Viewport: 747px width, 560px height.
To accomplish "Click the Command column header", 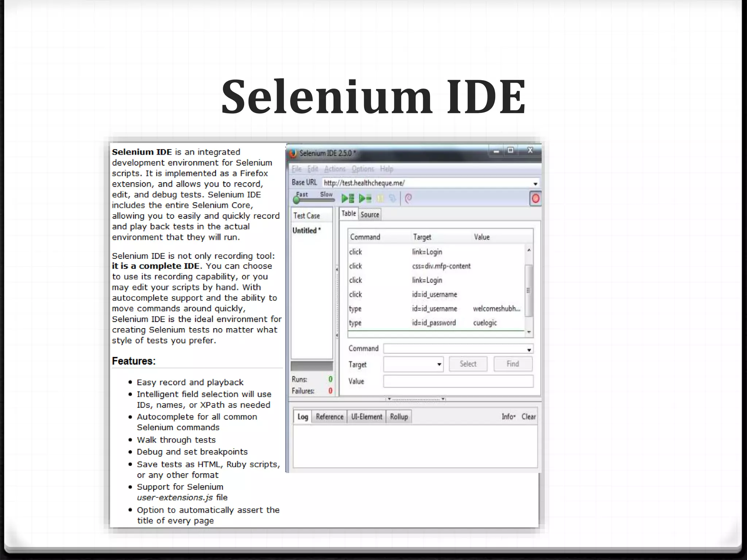I will (x=379, y=237).
